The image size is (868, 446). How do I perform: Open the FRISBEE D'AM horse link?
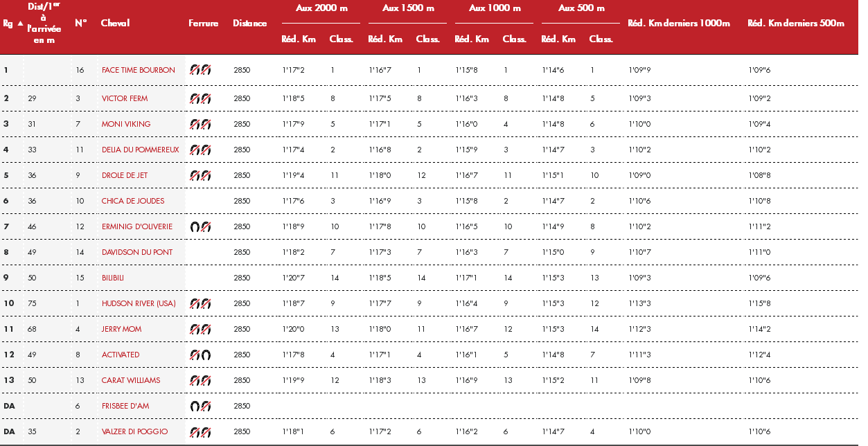[x=125, y=406]
